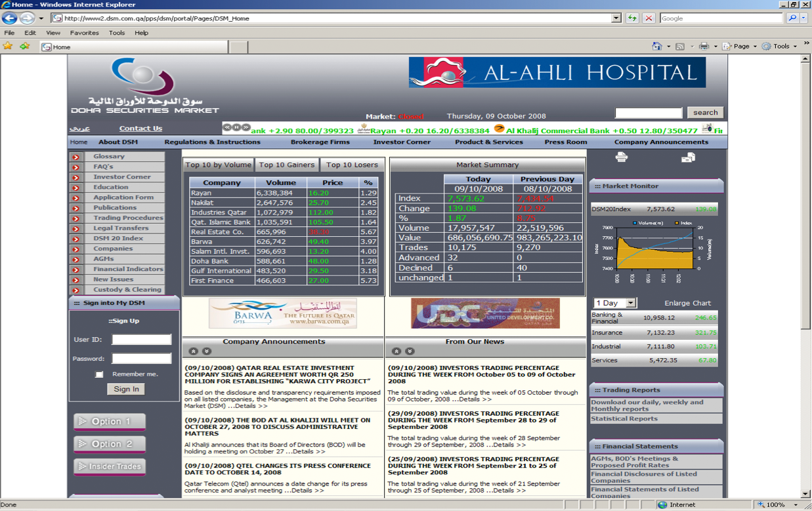
Task: Click the Enlarge Chart link
Action: (x=687, y=303)
